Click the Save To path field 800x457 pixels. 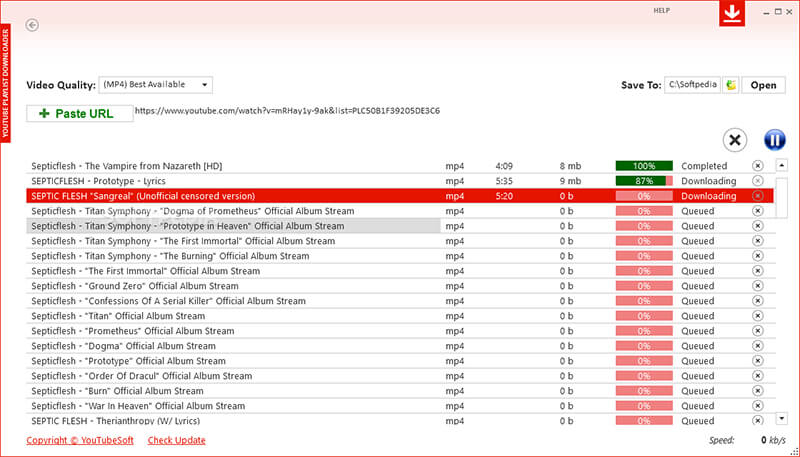(692, 85)
